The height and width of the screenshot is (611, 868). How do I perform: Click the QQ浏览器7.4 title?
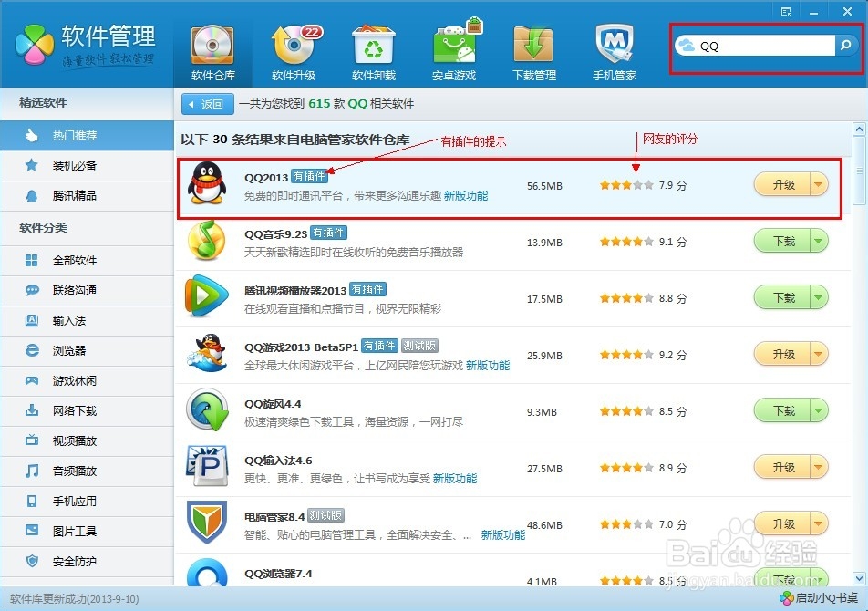278,574
